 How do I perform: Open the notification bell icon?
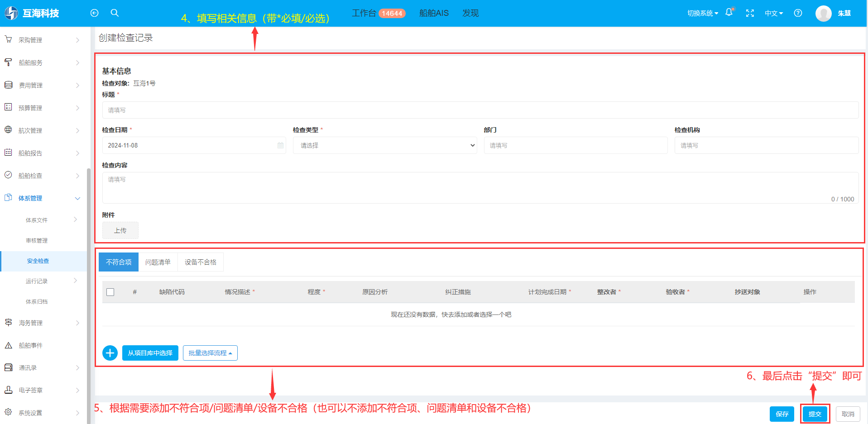(x=729, y=13)
